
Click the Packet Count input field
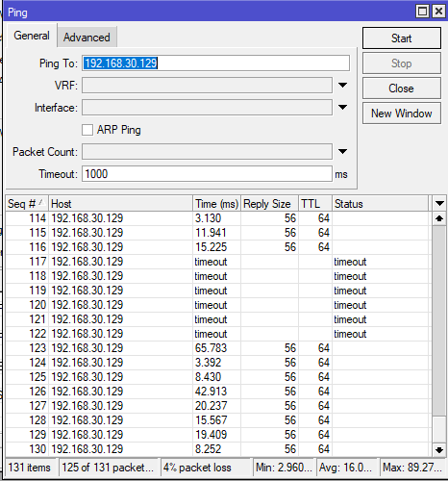(x=207, y=152)
